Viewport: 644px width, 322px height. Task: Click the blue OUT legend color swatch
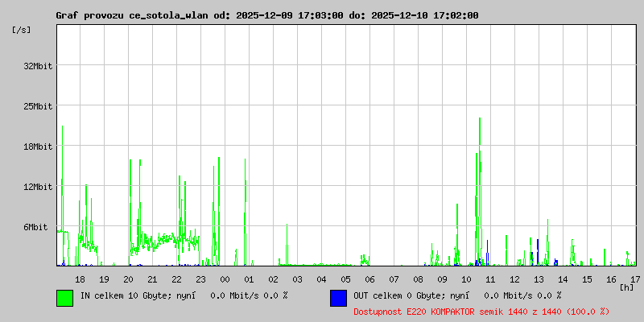click(338, 298)
